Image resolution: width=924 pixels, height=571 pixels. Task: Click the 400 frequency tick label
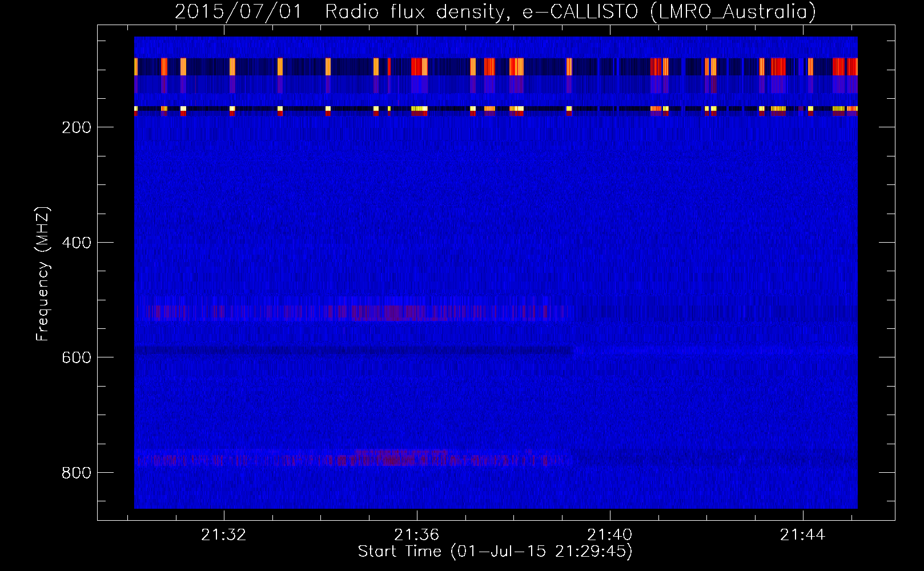(x=76, y=243)
